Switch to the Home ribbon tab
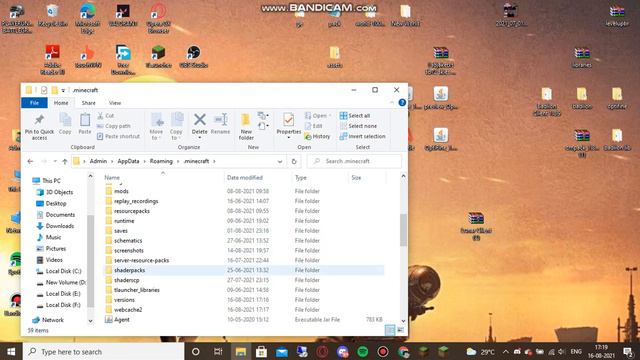Image resolution: width=640 pixels, height=360 pixels. pos(61,103)
